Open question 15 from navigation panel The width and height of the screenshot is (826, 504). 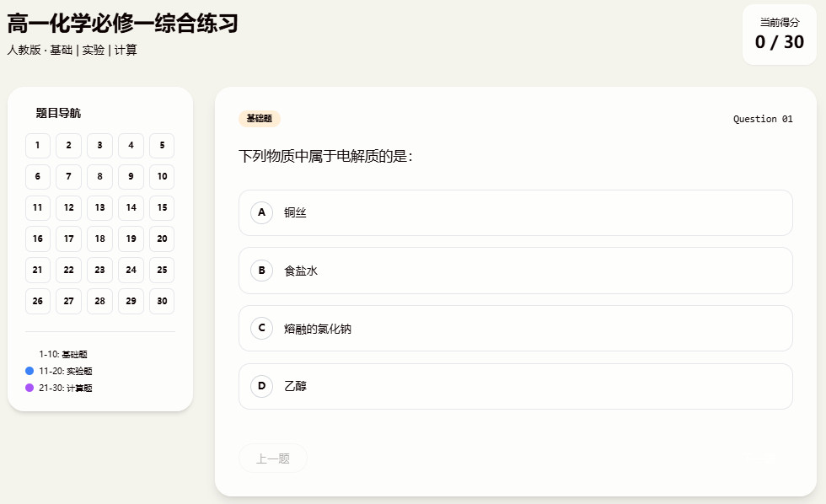tap(161, 207)
